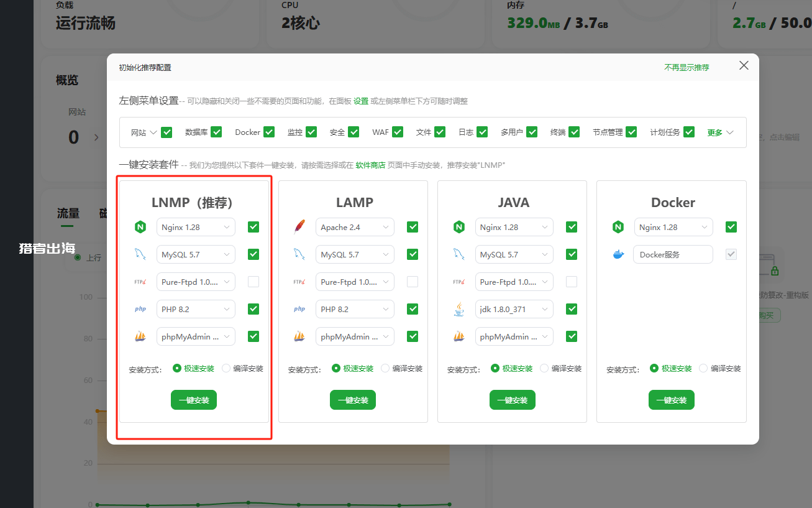Open phpMyAdmin dropdown in JAVA card
Image resolution: width=812 pixels, height=508 pixels.
pos(514,336)
